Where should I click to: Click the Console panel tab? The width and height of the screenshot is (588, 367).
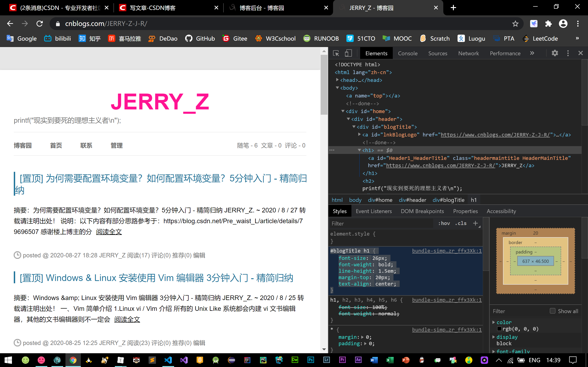tap(408, 53)
